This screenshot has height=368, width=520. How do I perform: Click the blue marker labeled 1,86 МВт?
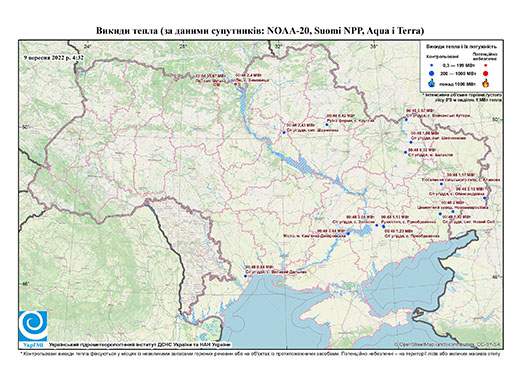pyautogui.click(x=411, y=142)
